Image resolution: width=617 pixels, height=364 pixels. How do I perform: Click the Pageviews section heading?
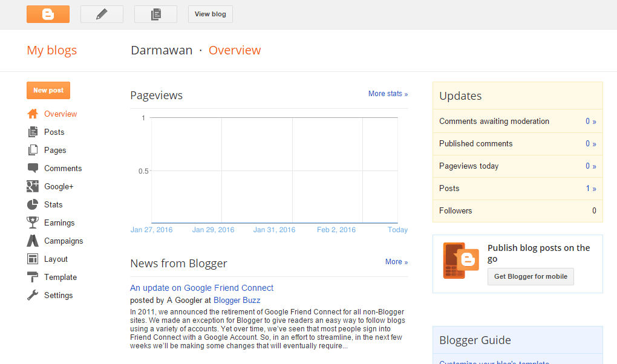[157, 95]
